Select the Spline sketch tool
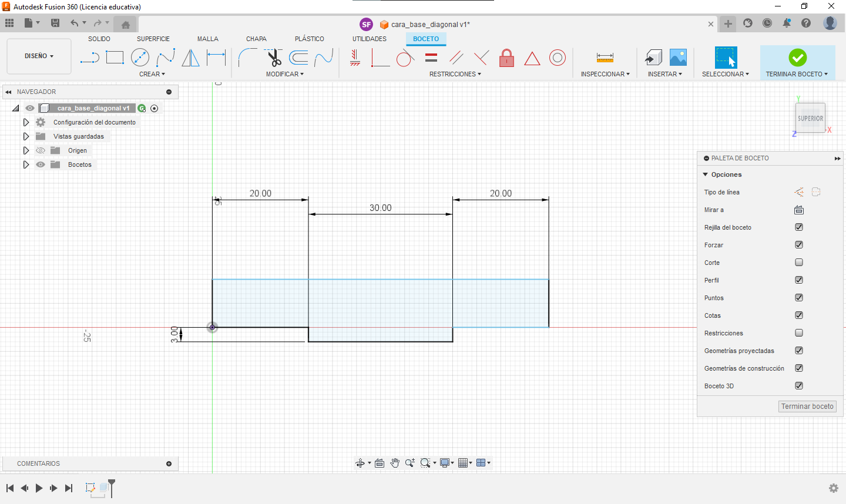The width and height of the screenshot is (846, 504). pos(166,58)
